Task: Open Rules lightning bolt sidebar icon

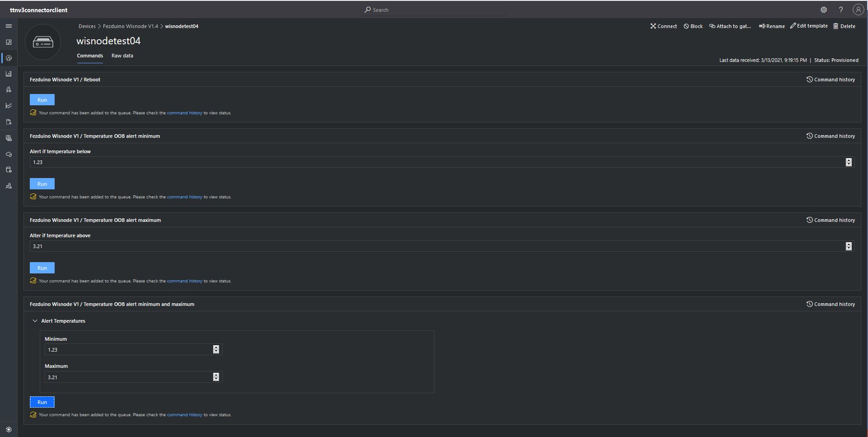Action: (9, 90)
